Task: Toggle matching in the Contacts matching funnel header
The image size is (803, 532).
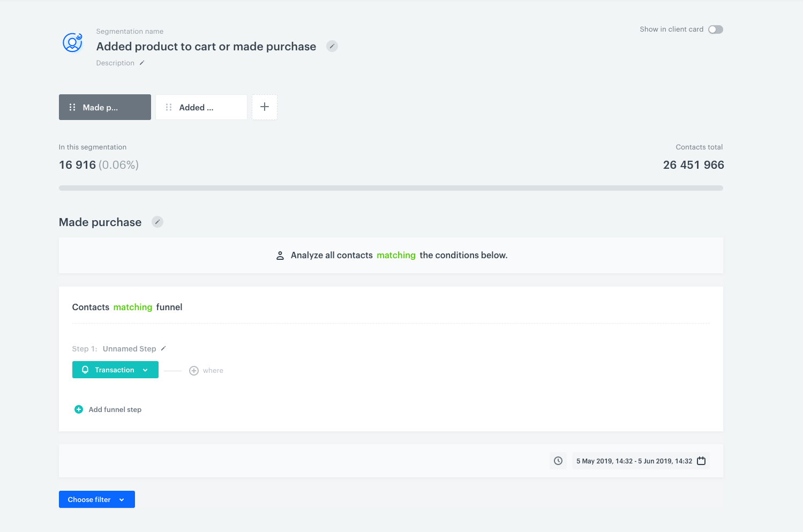Action: point(132,307)
